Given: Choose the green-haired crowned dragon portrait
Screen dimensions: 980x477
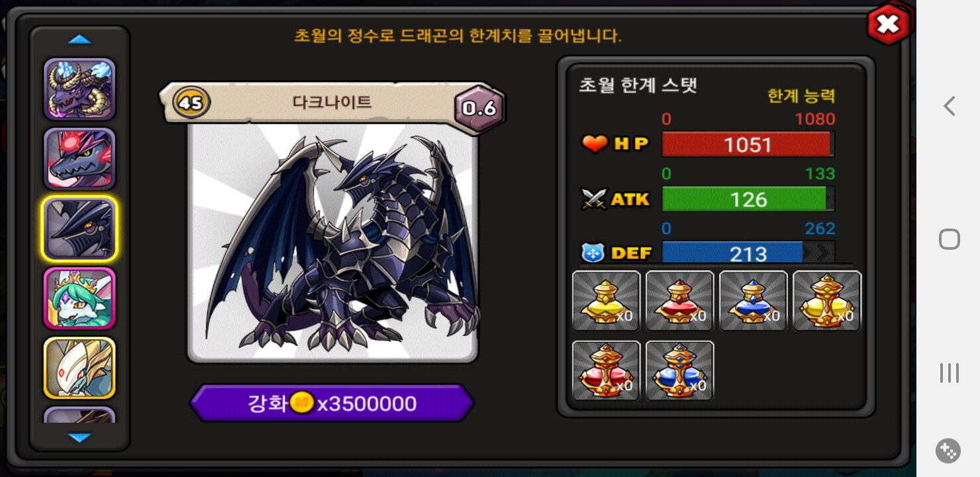Looking at the screenshot, I should pyautogui.click(x=79, y=298).
